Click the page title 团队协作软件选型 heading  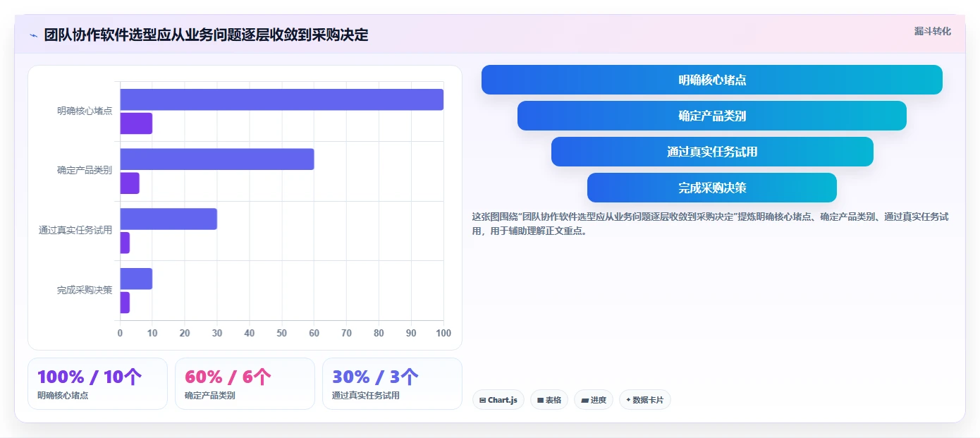pos(206,35)
